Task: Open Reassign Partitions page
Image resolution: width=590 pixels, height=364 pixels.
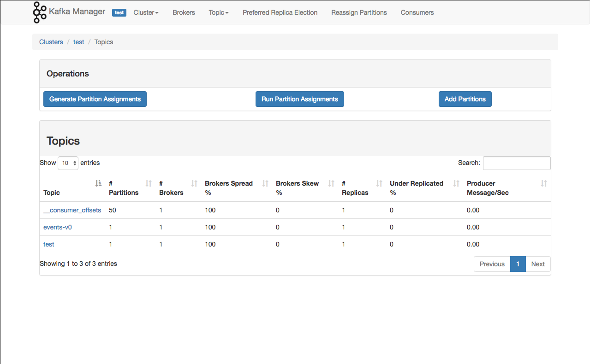Action: click(x=359, y=12)
